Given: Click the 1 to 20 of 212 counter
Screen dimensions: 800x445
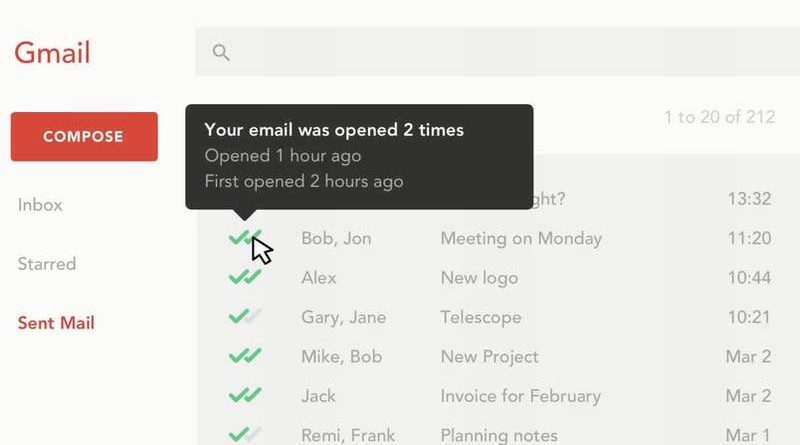Looking at the screenshot, I should pos(719,117).
